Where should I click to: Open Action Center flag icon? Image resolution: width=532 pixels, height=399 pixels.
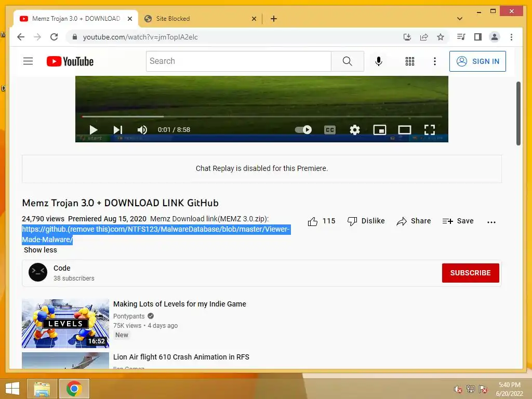[483, 389]
